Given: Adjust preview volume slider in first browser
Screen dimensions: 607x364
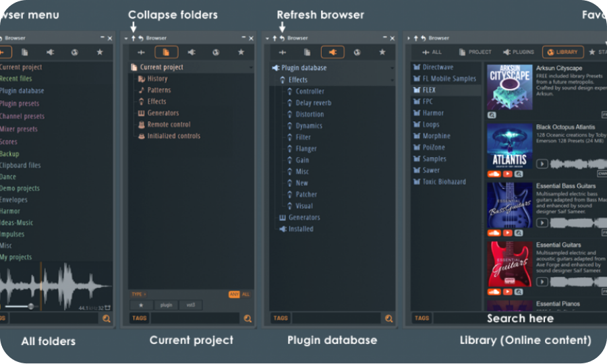Looking at the screenshot, I should [x=31, y=307].
